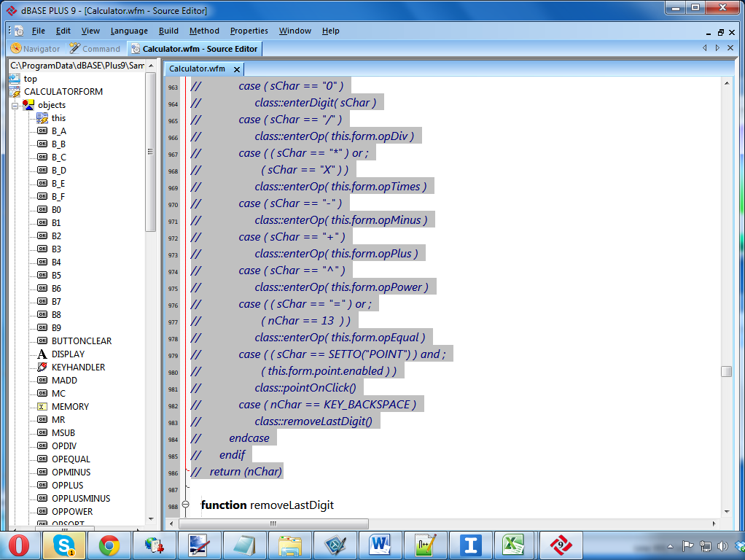The image size is (745, 560).
Task: Switch to the Navigator tab
Action: click(36, 48)
